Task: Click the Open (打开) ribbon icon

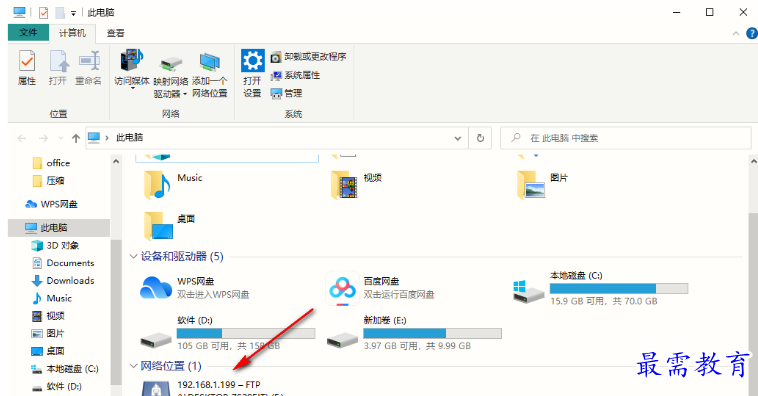Action: click(x=58, y=68)
